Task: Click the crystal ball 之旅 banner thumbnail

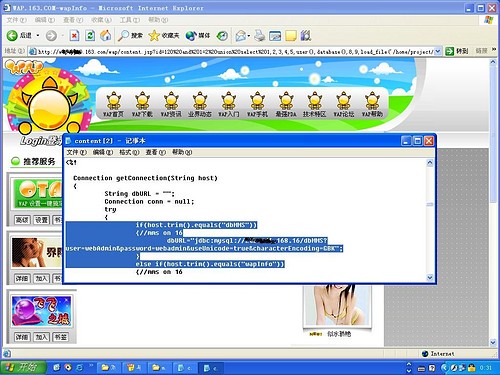Action: pyautogui.click(x=42, y=311)
